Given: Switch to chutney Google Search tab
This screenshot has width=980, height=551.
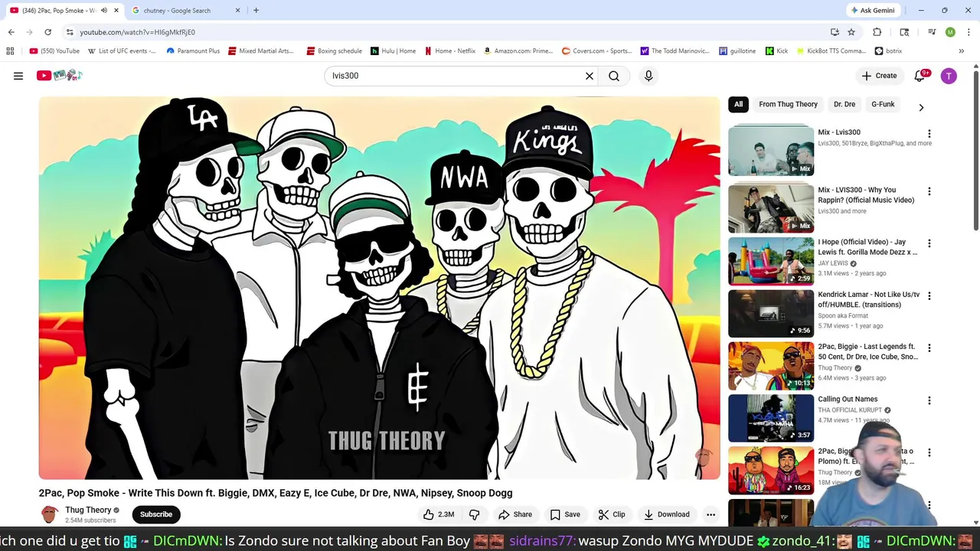Looking at the screenshot, I should pos(182,11).
